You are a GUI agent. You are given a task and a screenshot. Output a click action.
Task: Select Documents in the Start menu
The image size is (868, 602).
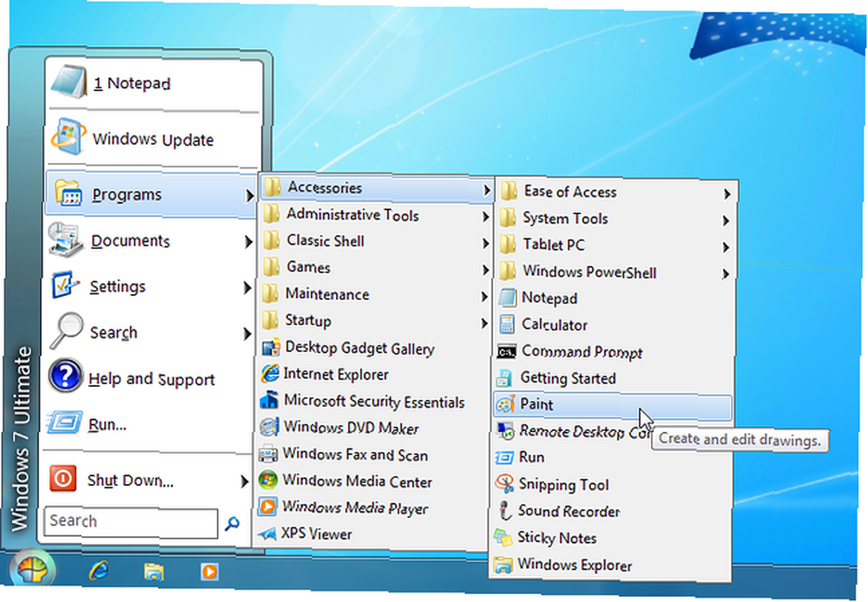pos(149,241)
